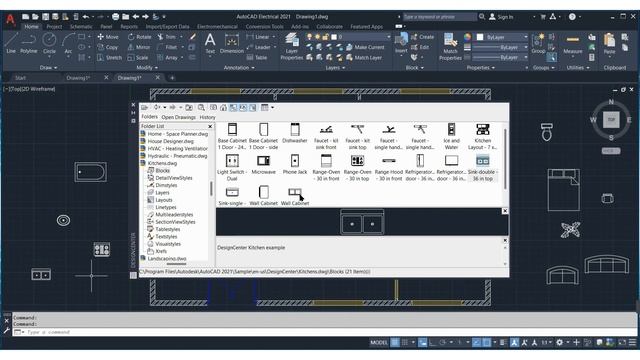Click Match Properties
This screenshot has width=640, height=360.
(450, 46)
